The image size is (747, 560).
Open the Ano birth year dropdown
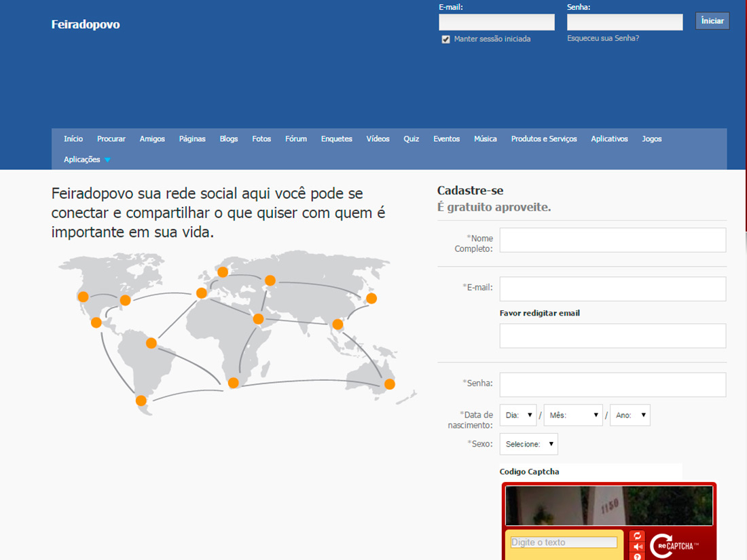click(630, 415)
